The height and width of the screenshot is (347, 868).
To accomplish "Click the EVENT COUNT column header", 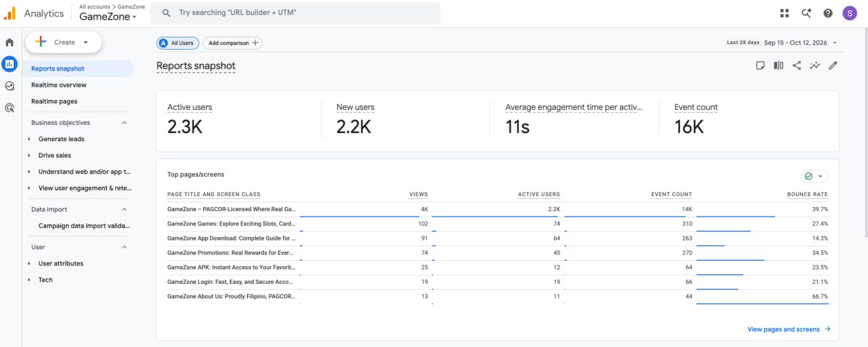I will (671, 195).
